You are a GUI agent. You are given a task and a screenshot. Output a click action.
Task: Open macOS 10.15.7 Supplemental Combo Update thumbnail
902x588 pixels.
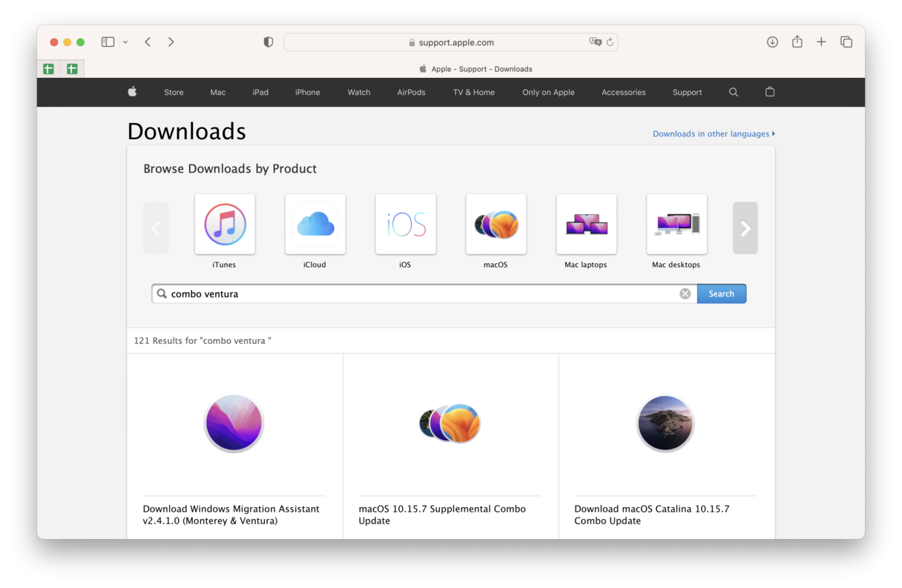[x=450, y=423]
